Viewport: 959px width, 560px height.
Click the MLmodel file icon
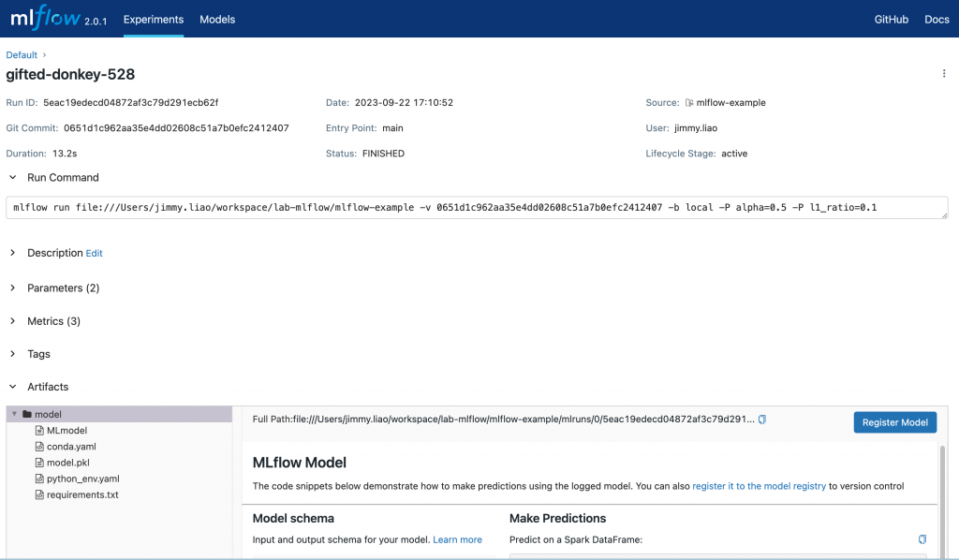[x=39, y=431]
